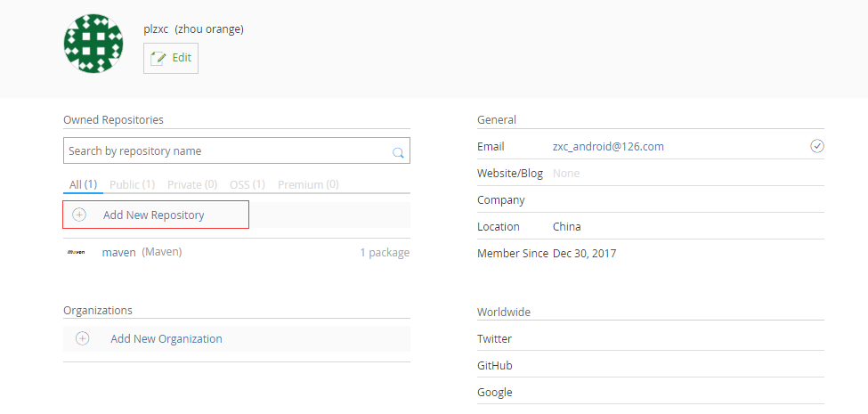
Task: Click the plus icon beside Add New Repository
Action: coord(79,215)
